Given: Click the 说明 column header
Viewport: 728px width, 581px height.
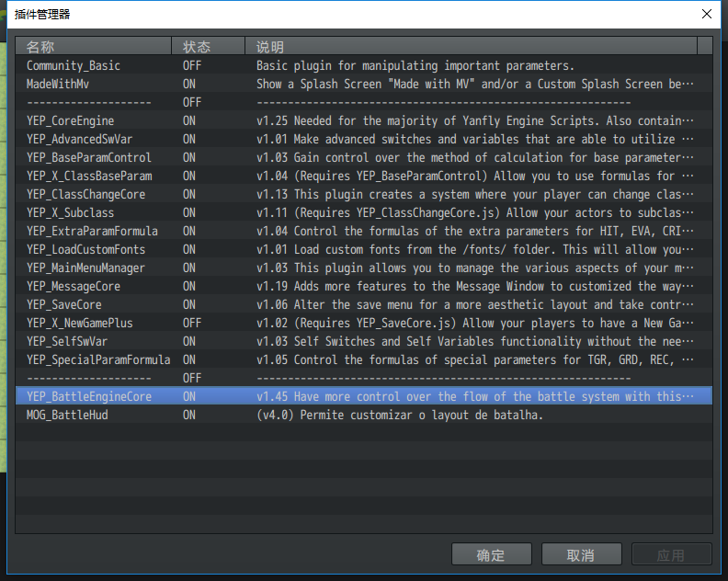Looking at the screenshot, I should pyautogui.click(x=471, y=47).
